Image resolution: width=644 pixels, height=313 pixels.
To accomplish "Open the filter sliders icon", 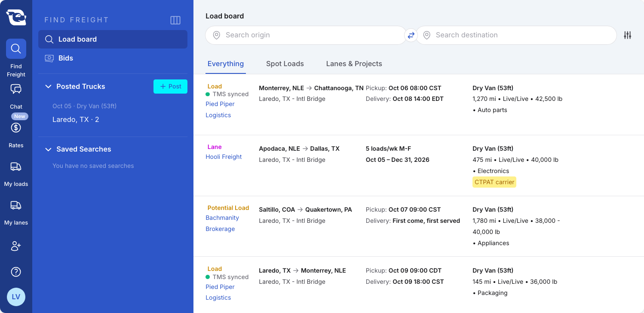I will (628, 35).
